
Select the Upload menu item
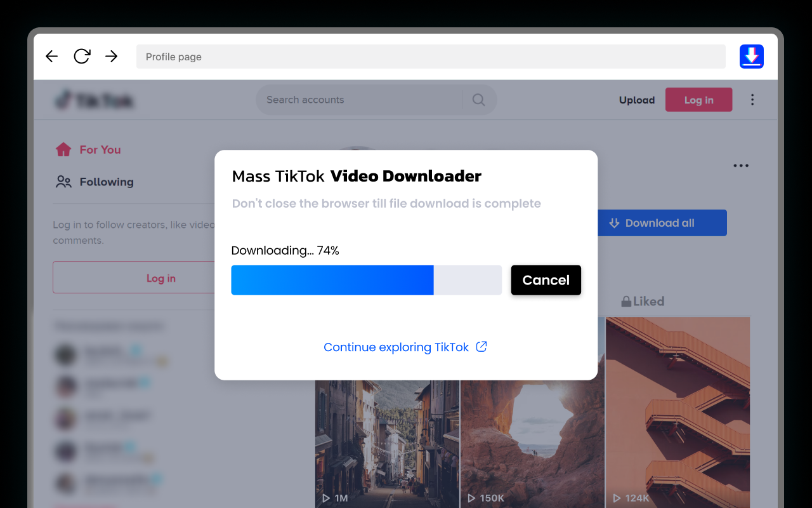point(636,100)
